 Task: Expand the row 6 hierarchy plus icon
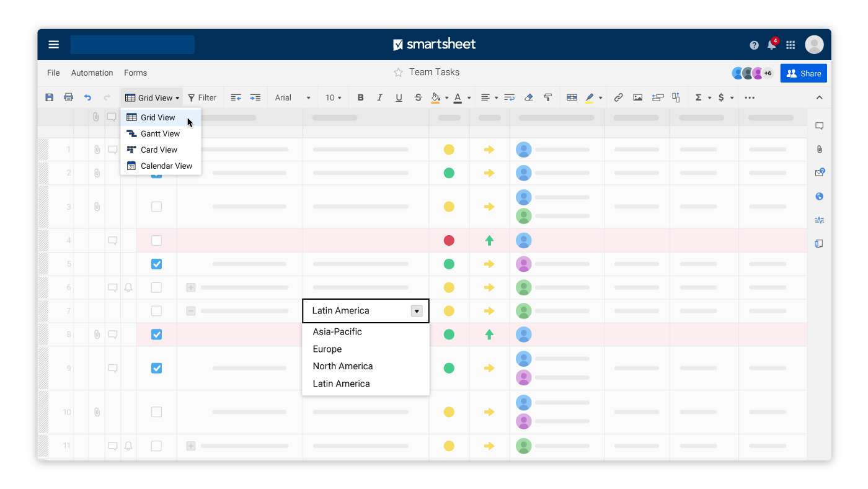[191, 287]
